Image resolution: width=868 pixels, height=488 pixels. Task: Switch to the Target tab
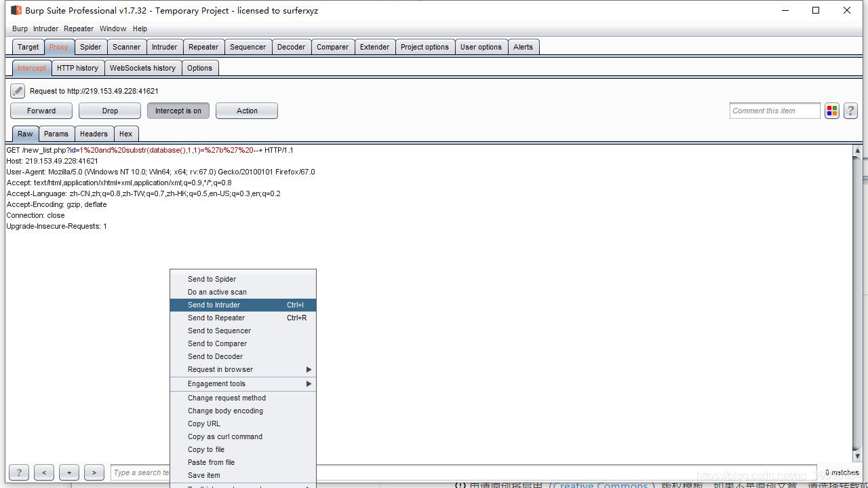(x=28, y=47)
